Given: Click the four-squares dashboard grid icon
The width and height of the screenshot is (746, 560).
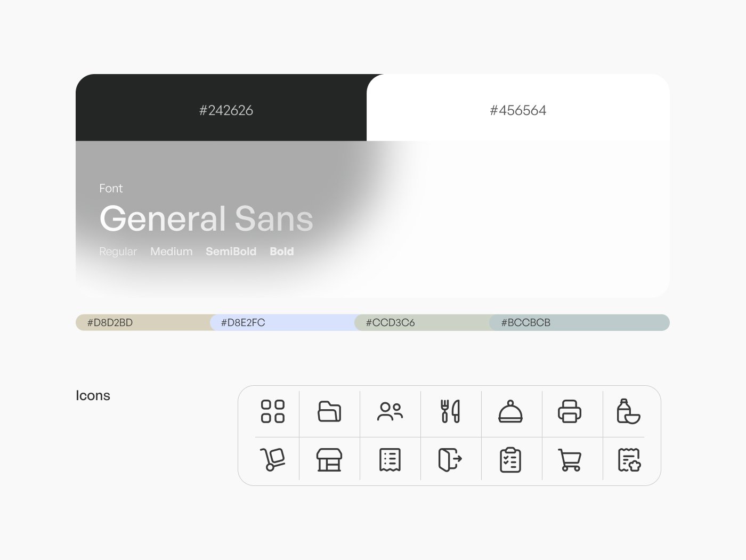Looking at the screenshot, I should click(x=273, y=411).
